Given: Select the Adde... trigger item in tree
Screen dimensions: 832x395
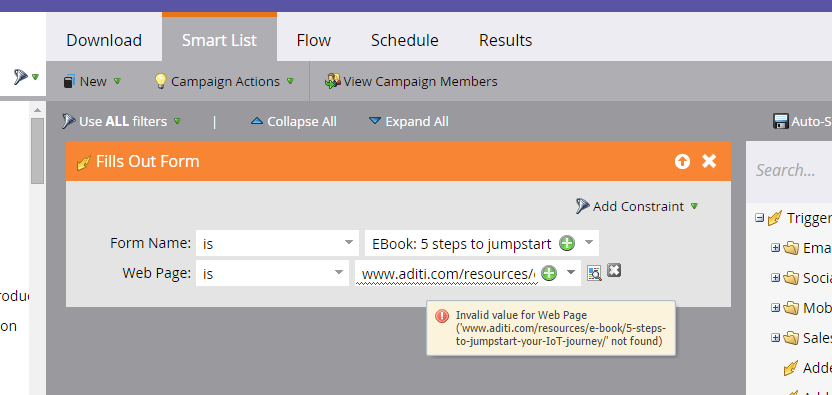Looking at the screenshot, I should (x=808, y=367).
